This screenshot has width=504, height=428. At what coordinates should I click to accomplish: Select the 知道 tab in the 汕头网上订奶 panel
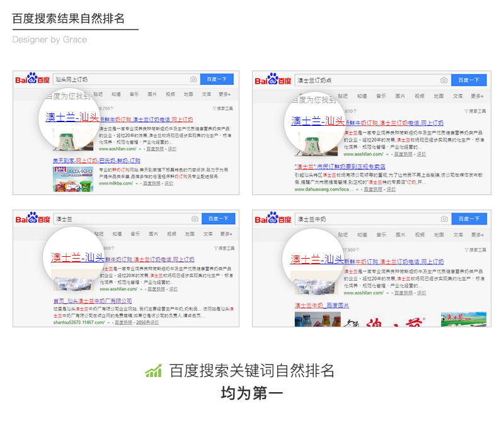pos(116,94)
